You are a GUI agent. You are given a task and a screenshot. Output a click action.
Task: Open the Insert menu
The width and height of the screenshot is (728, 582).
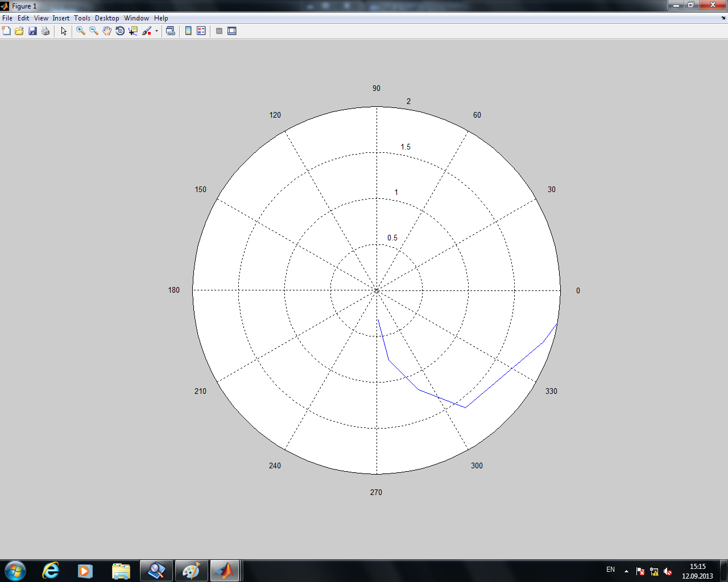61,18
